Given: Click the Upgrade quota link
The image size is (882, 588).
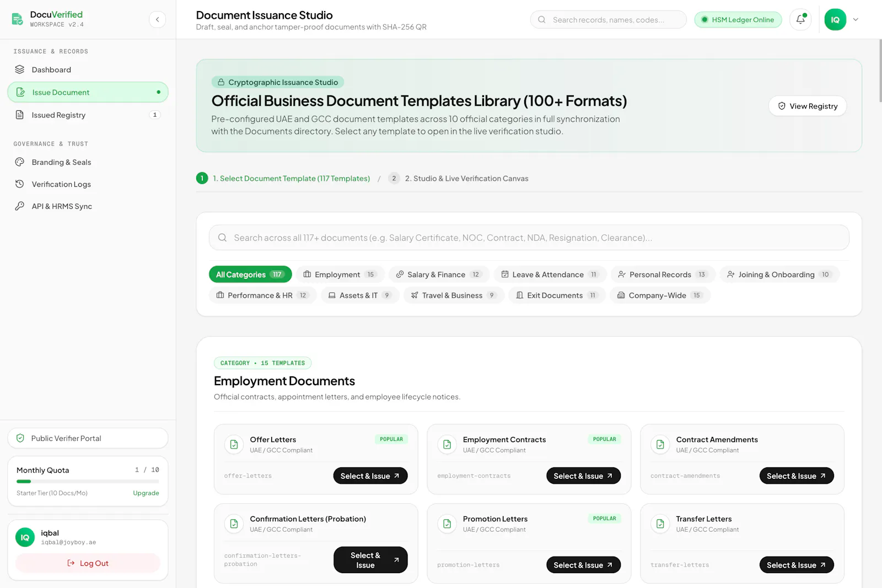Looking at the screenshot, I should [146, 493].
